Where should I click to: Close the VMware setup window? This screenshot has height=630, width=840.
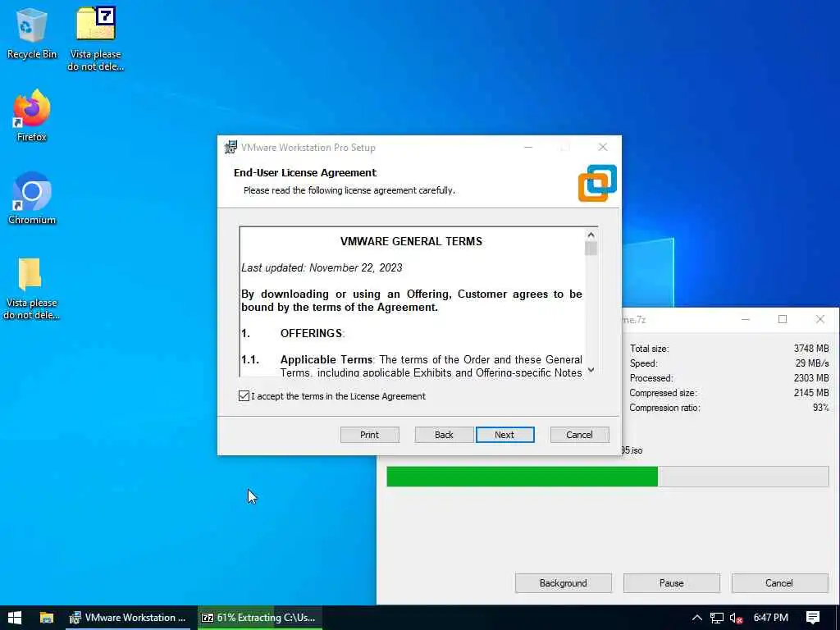pos(603,148)
